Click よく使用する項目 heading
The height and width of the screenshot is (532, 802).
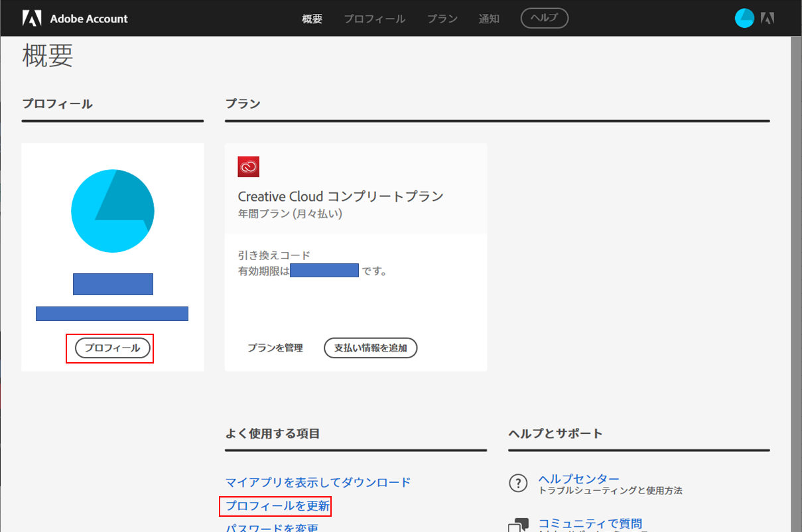tap(273, 434)
